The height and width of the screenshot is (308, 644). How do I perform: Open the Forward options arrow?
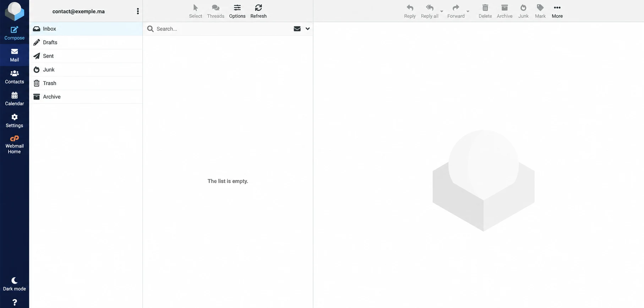(x=468, y=11)
